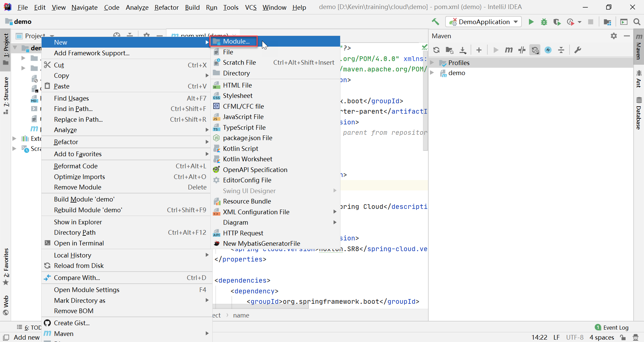644x342 pixels.
Task: Toggle skip tests mode lightning icon
Action: [548, 50]
